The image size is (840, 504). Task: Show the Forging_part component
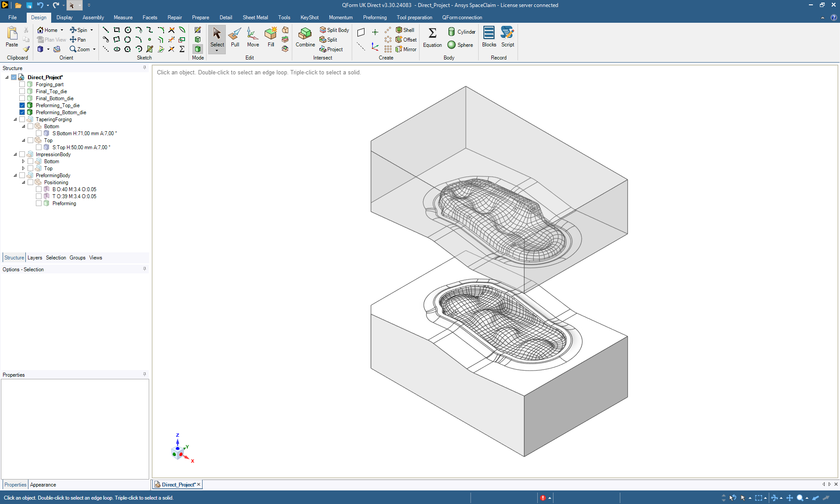22,84
